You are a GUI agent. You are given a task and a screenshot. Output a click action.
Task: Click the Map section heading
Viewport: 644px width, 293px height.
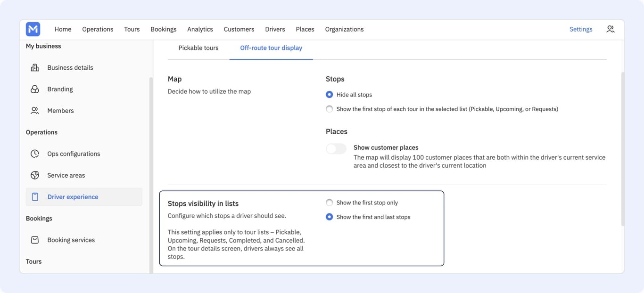pyautogui.click(x=174, y=79)
